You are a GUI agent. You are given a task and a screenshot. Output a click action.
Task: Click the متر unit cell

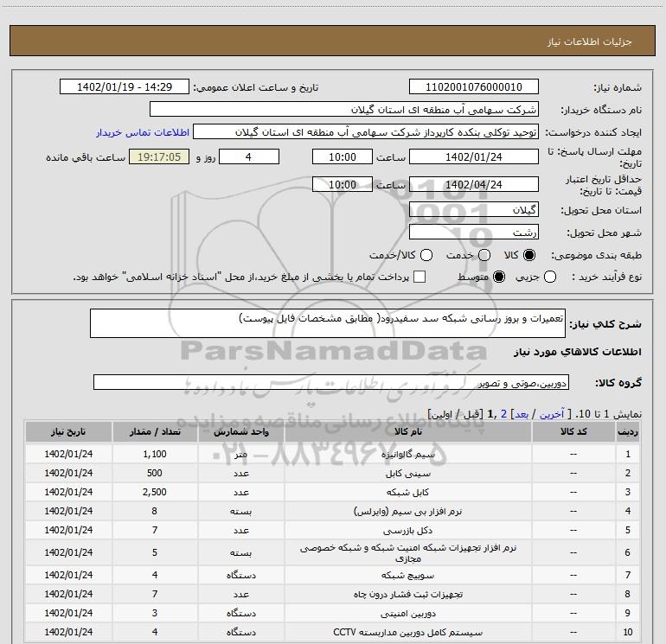coord(240,454)
